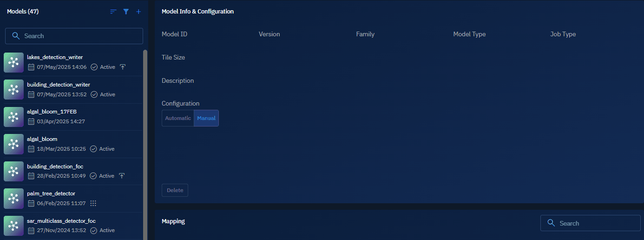Screen dimensions: 644x240
Task: Click upload icon on lakes_detection_writer row
Action: (123, 67)
